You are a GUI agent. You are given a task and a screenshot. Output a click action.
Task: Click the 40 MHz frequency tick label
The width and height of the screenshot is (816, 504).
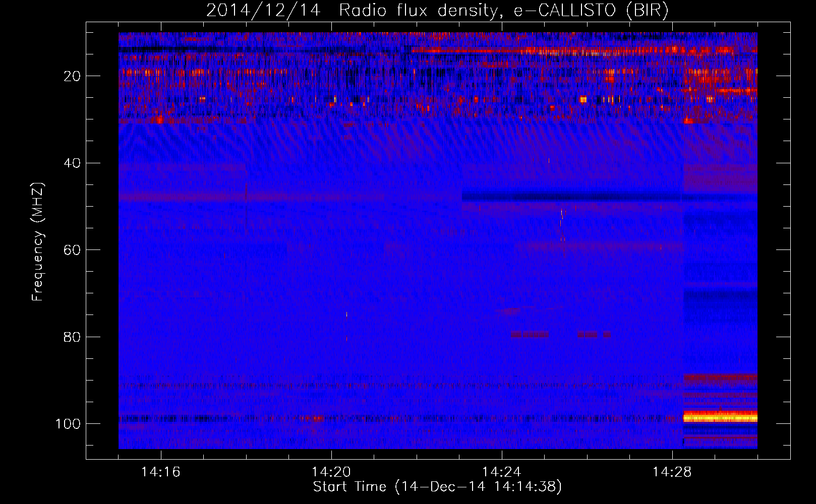tap(73, 163)
